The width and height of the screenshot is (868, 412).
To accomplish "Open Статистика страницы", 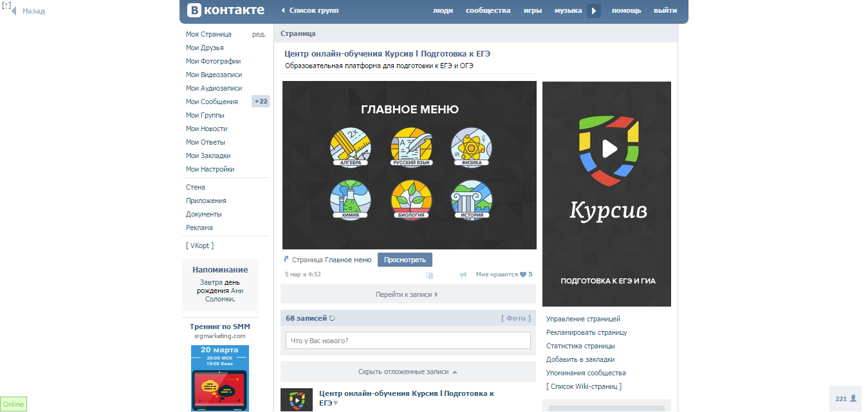I will click(x=580, y=346).
